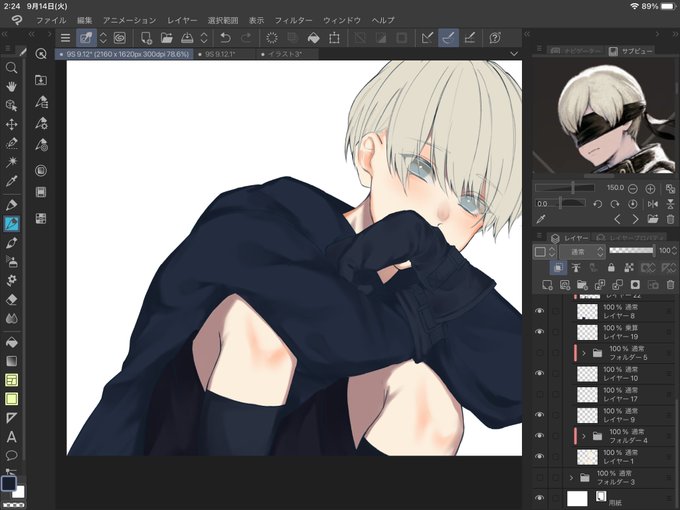Flip sub view image horizontally
680x510 pixels.
[x=653, y=203]
